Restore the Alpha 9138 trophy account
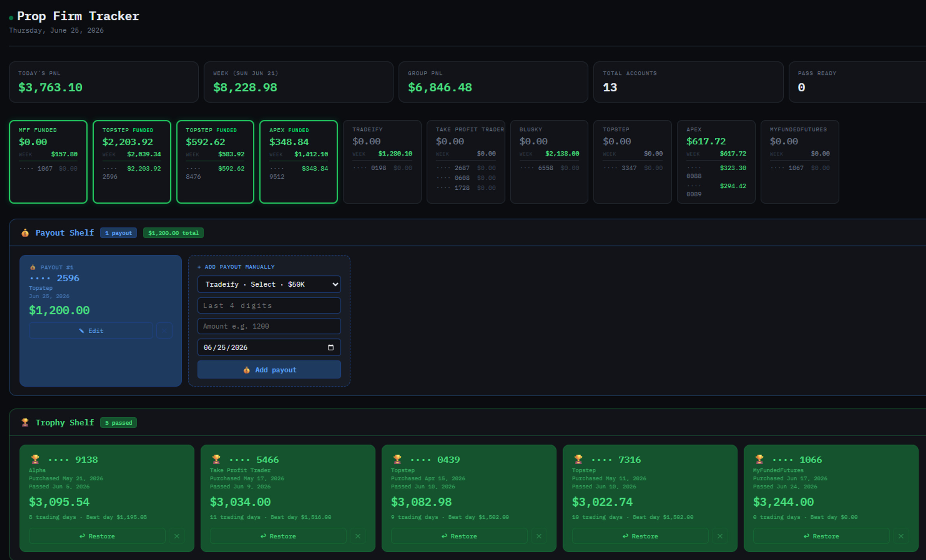The height and width of the screenshot is (560, 926). tap(97, 536)
